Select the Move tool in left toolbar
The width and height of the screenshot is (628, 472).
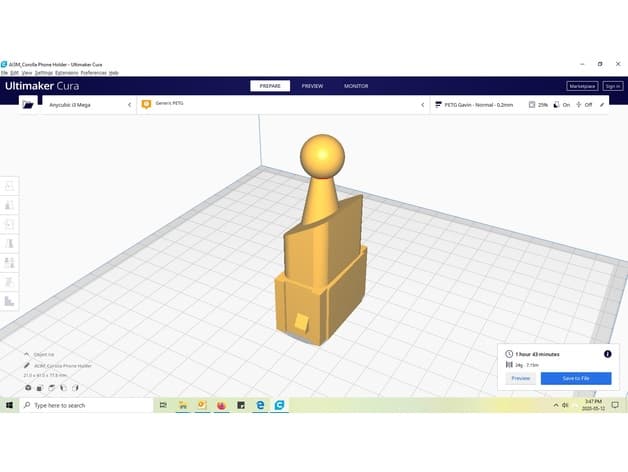click(9, 186)
